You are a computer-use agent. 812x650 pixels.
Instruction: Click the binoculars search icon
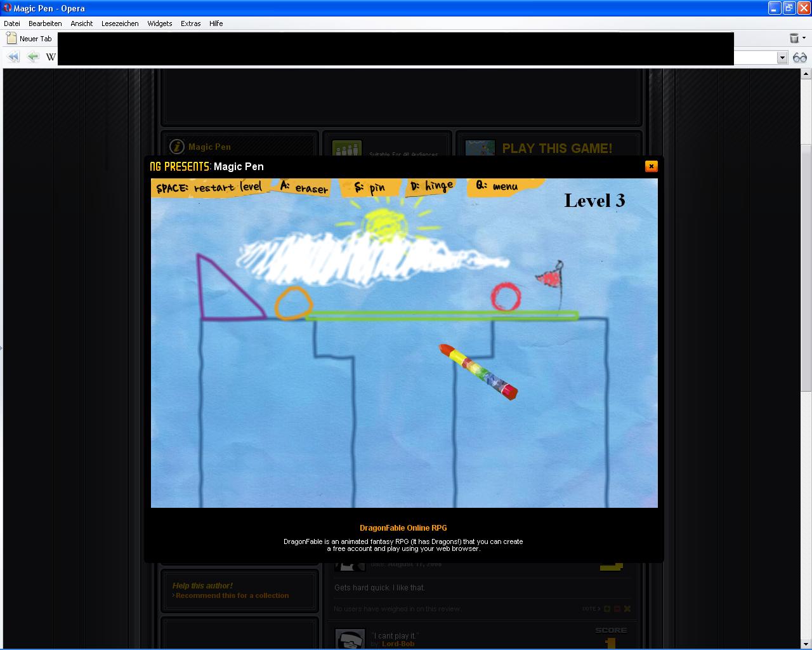tap(799, 58)
